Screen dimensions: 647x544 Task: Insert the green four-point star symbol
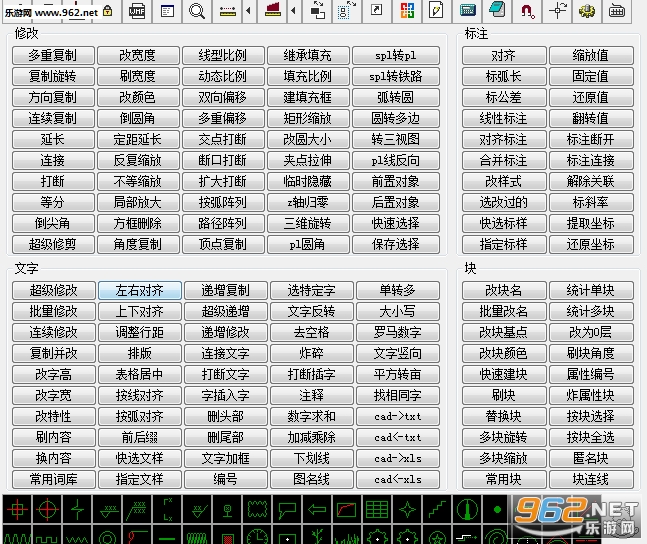click(407, 510)
